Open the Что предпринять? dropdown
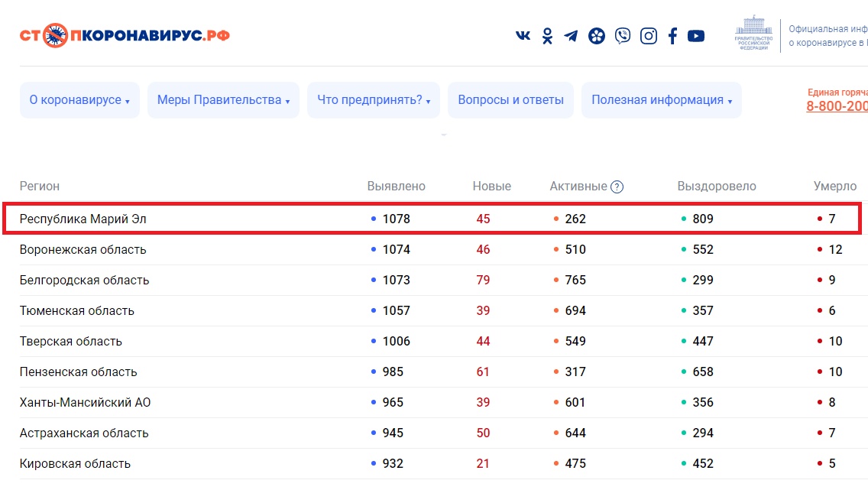Image resolution: width=868 pixels, height=490 pixels. (373, 100)
